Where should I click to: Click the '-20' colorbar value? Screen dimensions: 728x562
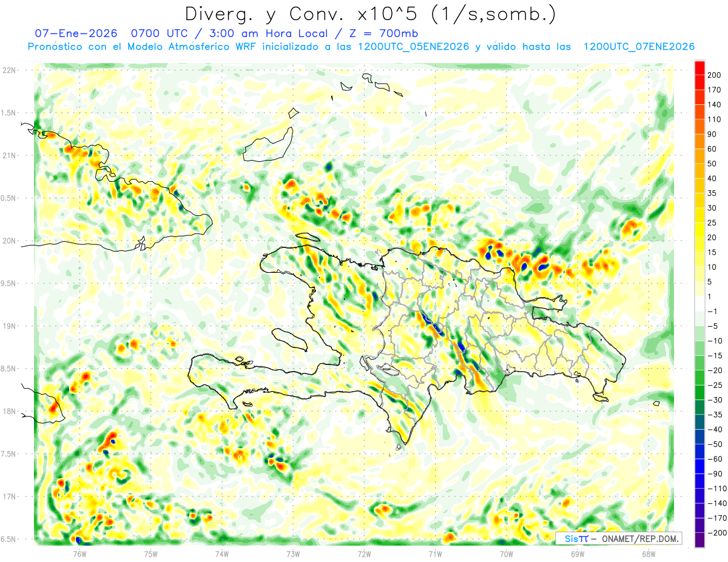click(714, 370)
